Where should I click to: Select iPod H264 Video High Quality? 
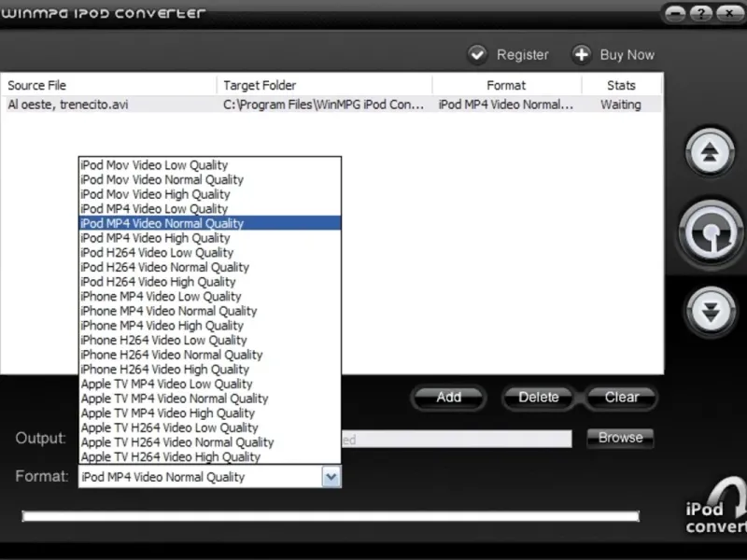pos(209,282)
